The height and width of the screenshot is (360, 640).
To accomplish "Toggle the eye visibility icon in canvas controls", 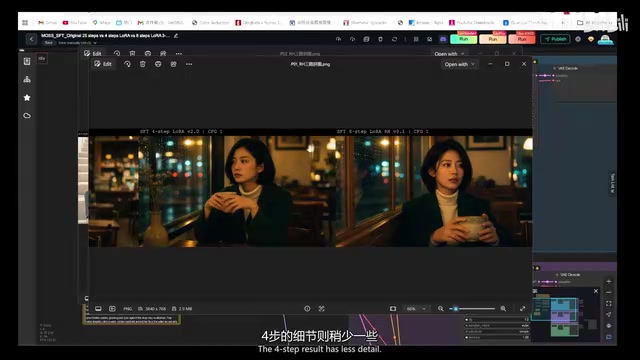I will point(609,326).
